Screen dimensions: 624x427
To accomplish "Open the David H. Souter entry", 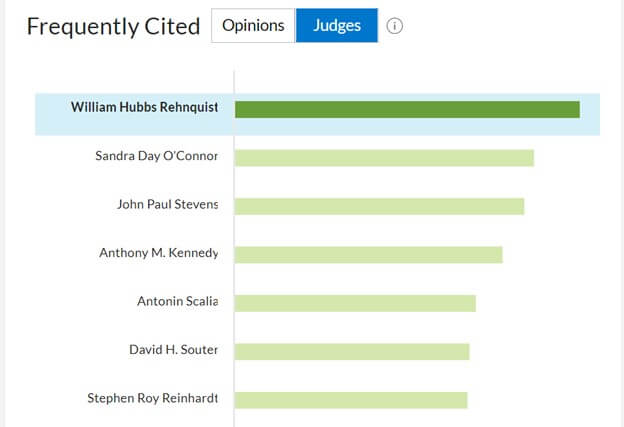I will tap(173, 350).
